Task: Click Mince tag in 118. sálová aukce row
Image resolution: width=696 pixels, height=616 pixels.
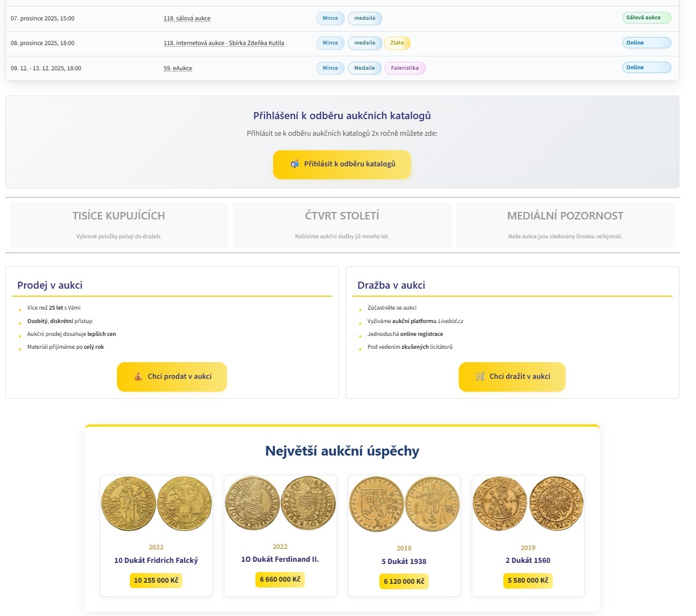Action: (x=330, y=18)
